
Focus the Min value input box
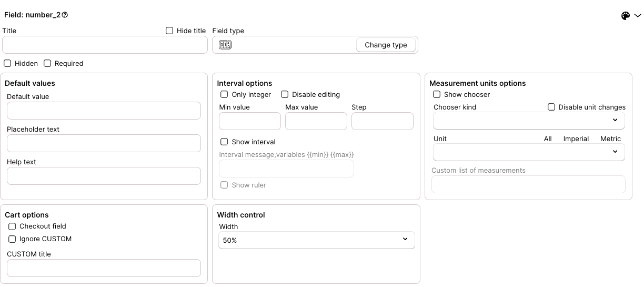(x=250, y=121)
